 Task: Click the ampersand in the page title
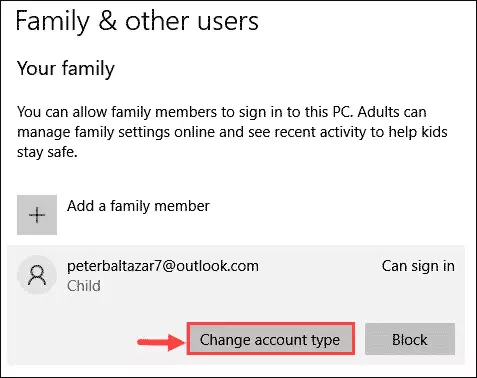coord(107,21)
